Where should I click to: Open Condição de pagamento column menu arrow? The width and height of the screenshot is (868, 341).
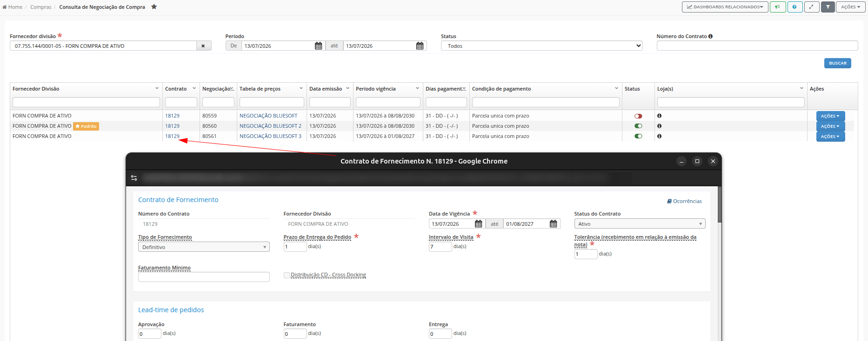pyautogui.click(x=617, y=88)
